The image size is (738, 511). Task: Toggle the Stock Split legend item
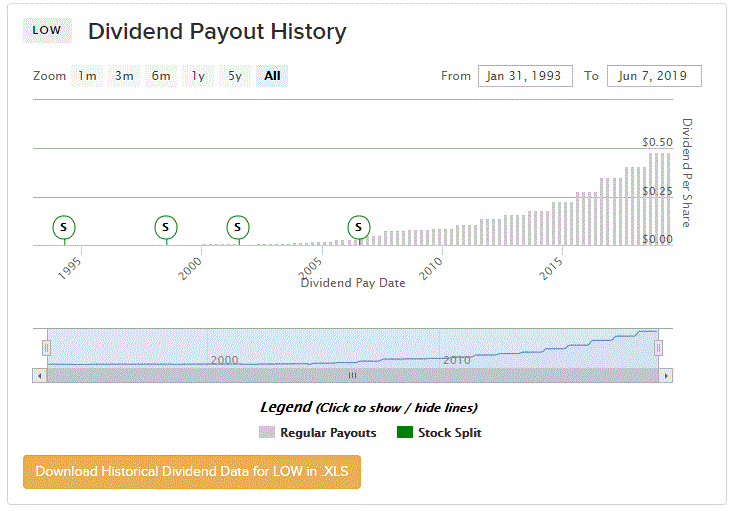coord(439,432)
